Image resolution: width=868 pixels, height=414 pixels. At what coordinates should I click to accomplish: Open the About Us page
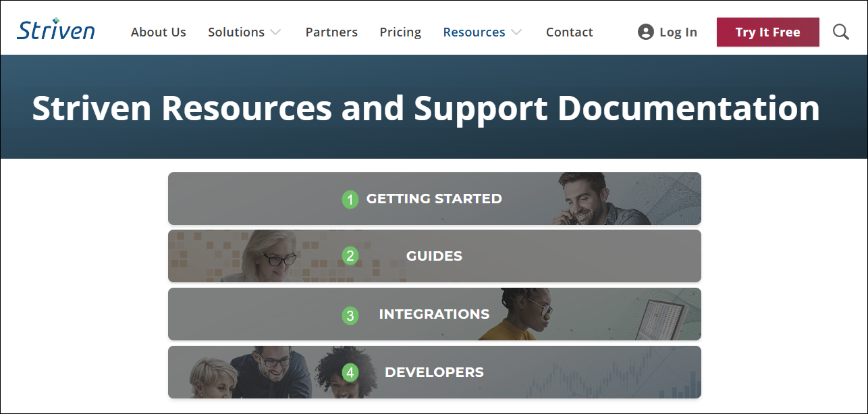159,32
